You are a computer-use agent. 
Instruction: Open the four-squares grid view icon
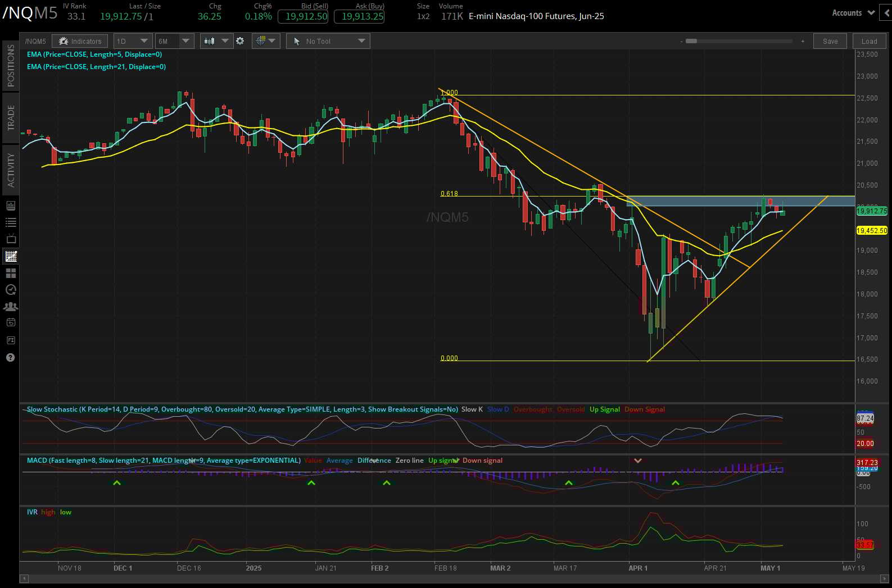coord(10,273)
